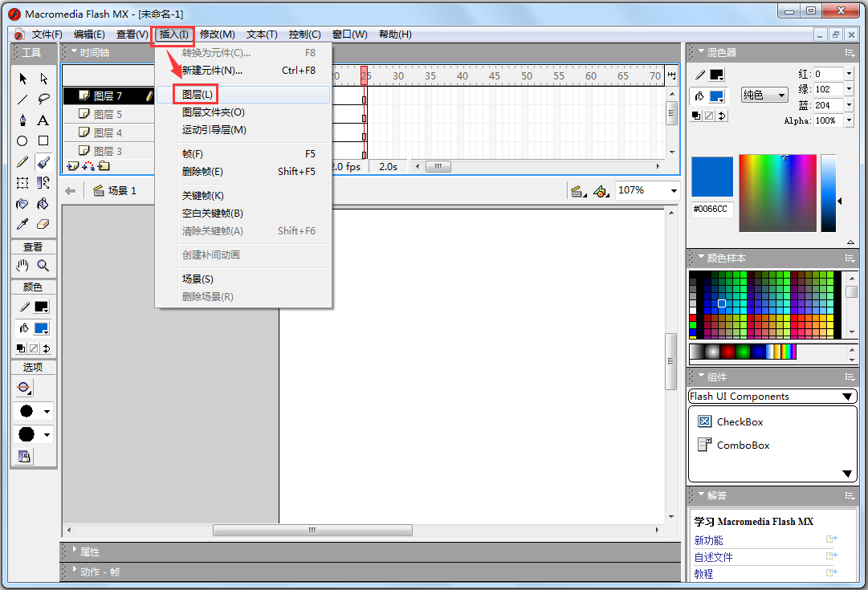Click frame 50 on timeline ruler
The image size is (868, 590).
tap(527, 75)
